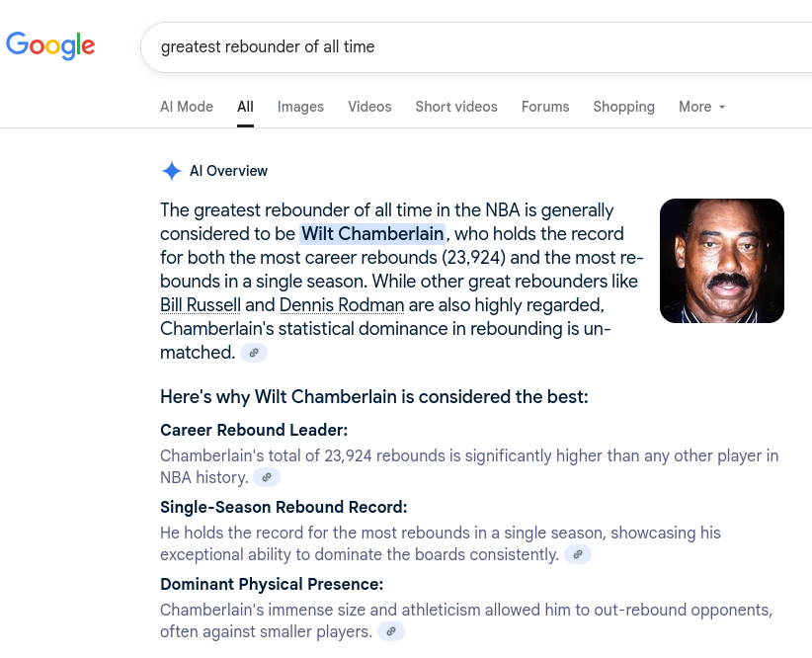Open the Wilt Chamberlain photo thumbnail

pyautogui.click(x=722, y=261)
